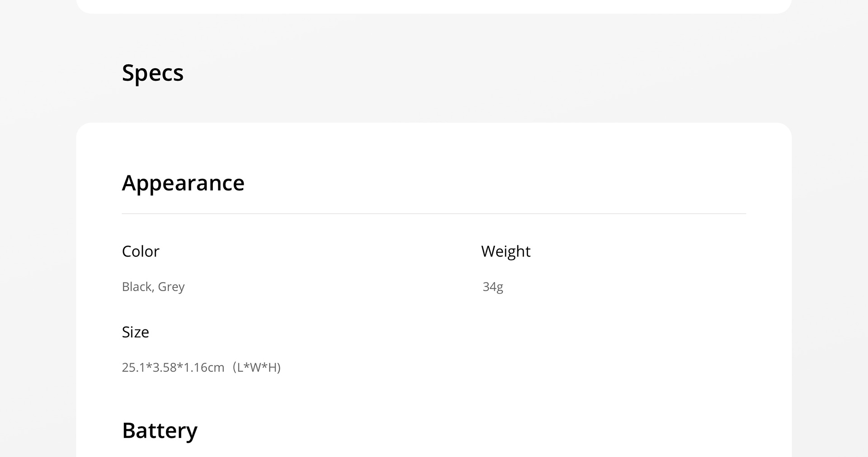
Task: Select the 34g weight value
Action: [493, 287]
